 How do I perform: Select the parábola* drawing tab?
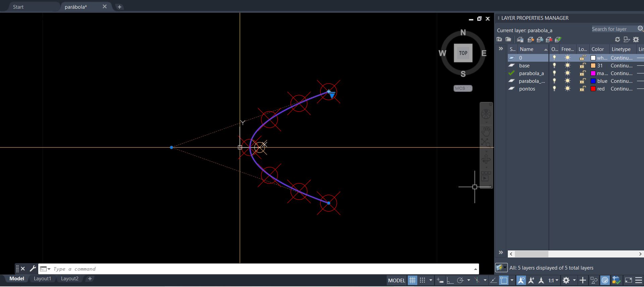(x=76, y=7)
